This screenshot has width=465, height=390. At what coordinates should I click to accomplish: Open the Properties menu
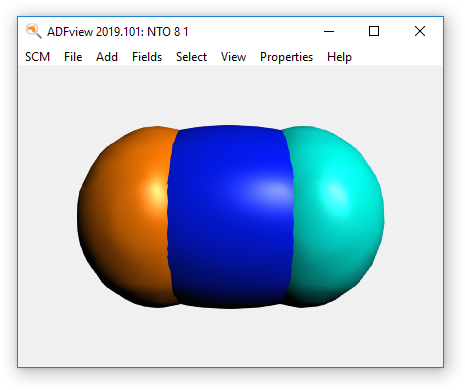coord(286,57)
